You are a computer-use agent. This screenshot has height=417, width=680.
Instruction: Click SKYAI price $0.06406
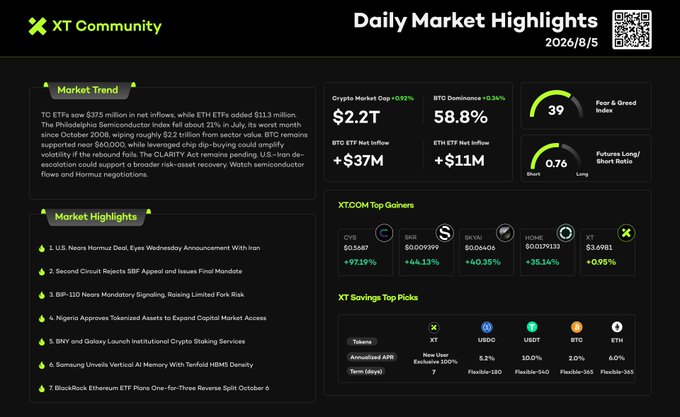[x=480, y=248]
